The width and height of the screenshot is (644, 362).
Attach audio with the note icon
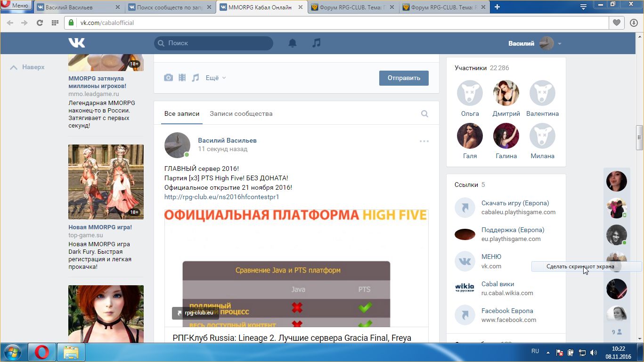point(196,78)
